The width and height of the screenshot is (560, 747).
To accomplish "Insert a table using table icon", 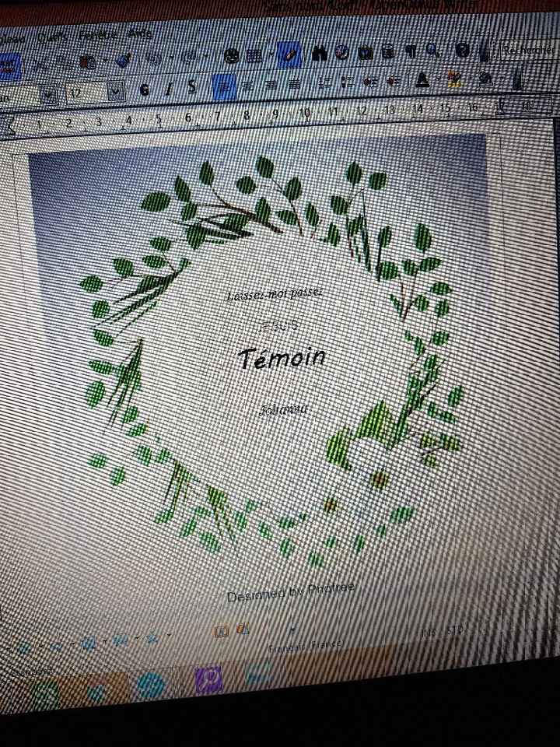I will pos(254,56).
